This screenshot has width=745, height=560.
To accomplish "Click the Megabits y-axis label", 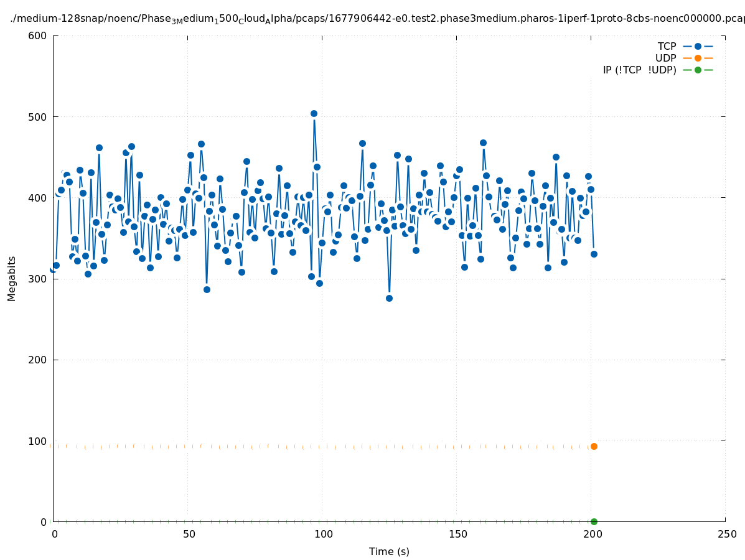I will click(x=12, y=278).
